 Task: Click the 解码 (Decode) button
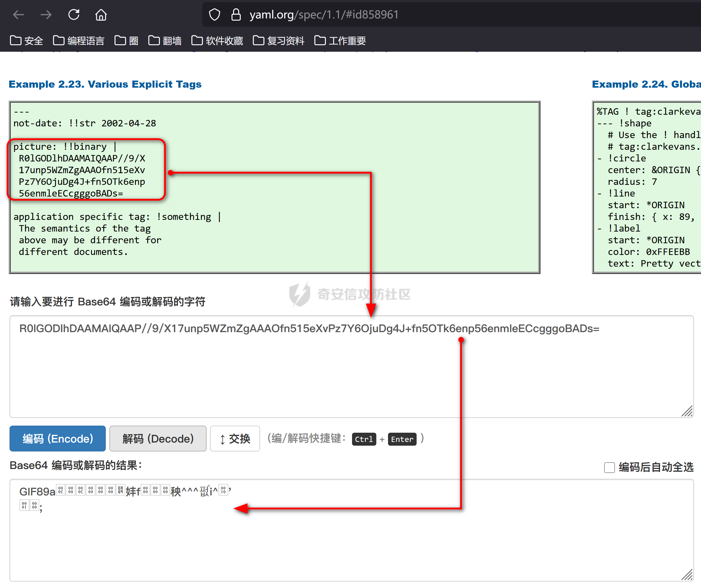(x=158, y=439)
